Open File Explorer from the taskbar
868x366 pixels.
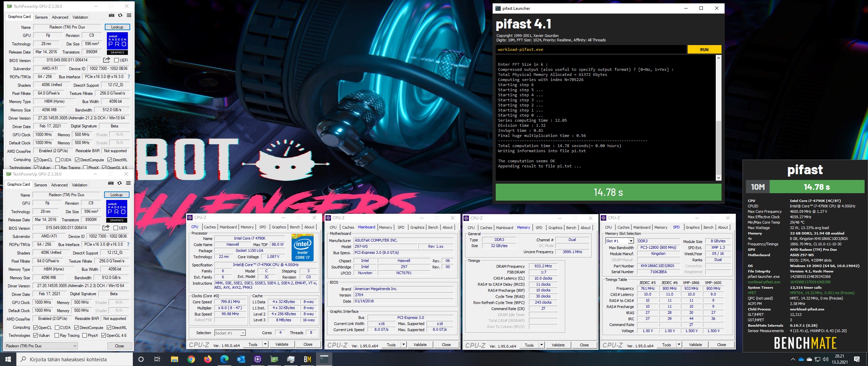click(x=174, y=359)
